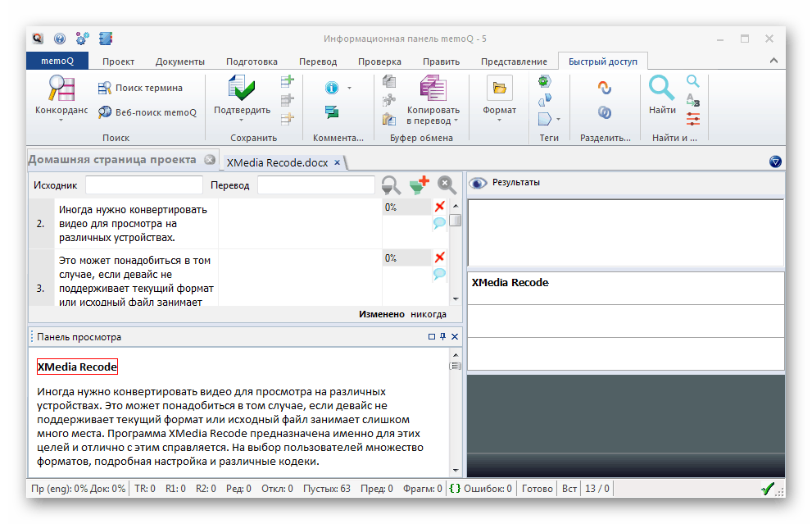Click Копировать в перевод icon

coord(432,89)
